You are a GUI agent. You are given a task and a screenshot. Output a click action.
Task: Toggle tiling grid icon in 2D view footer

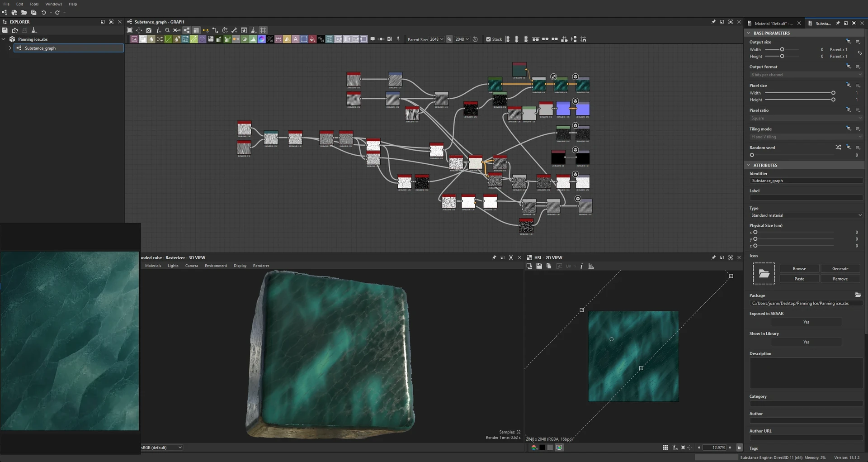pyautogui.click(x=665, y=448)
